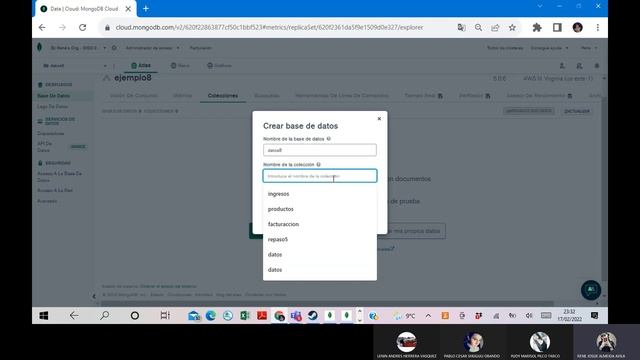The width and height of the screenshot is (640, 360).
Task: Open Chrome profile avatar
Action: (578, 27)
